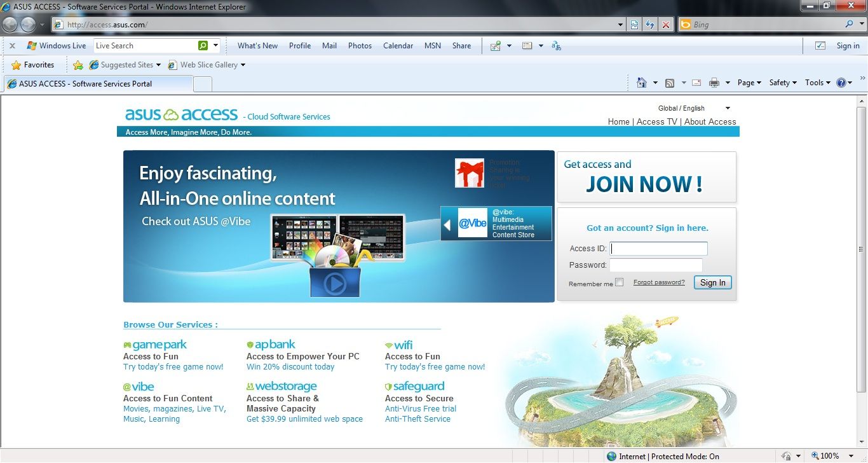
Task: Click the Home page icon in command bar
Action: click(642, 83)
